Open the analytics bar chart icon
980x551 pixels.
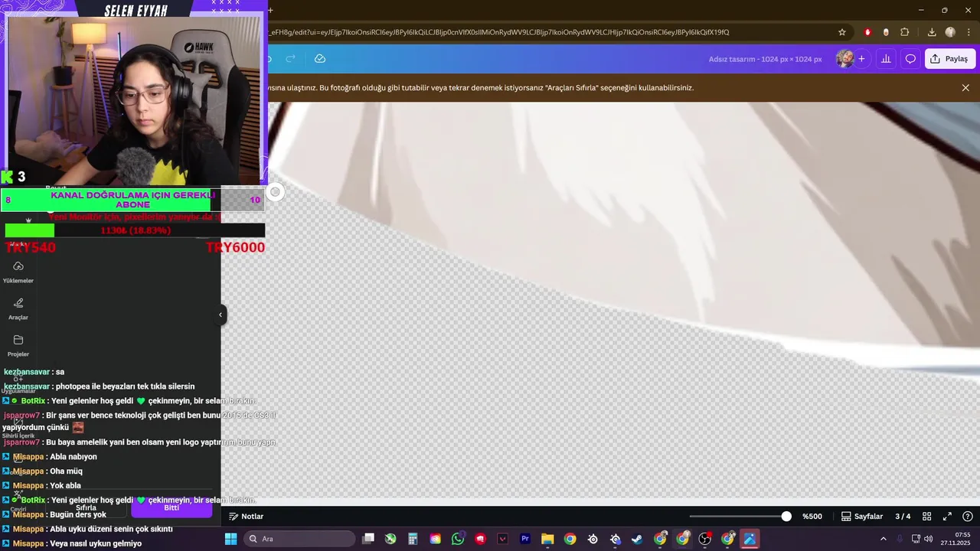coord(886,59)
